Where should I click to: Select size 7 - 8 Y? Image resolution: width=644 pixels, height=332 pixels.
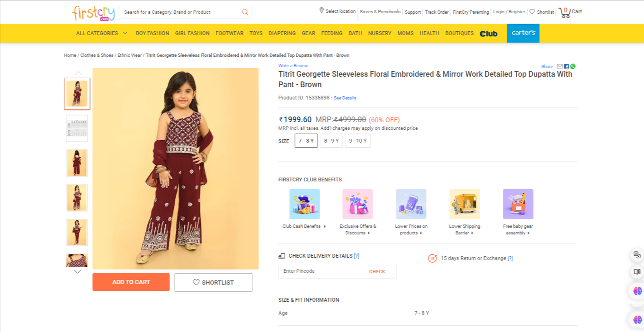pos(306,141)
